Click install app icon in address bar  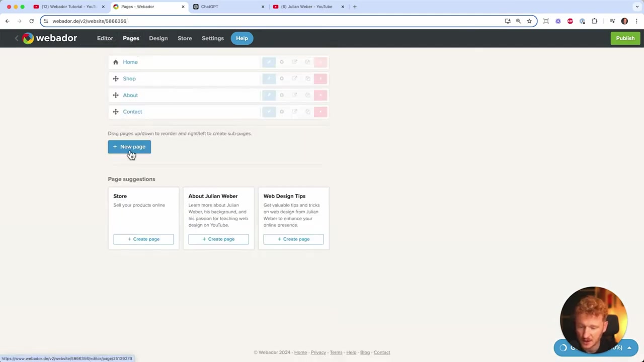point(508,21)
